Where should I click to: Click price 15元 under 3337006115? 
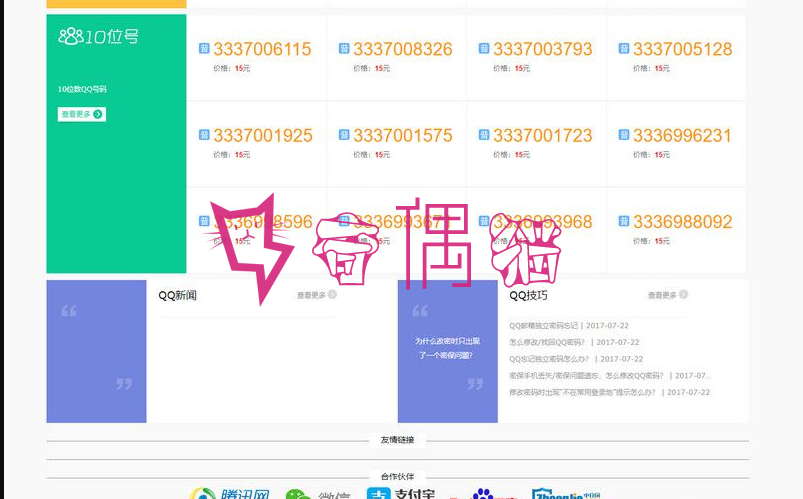[242, 68]
